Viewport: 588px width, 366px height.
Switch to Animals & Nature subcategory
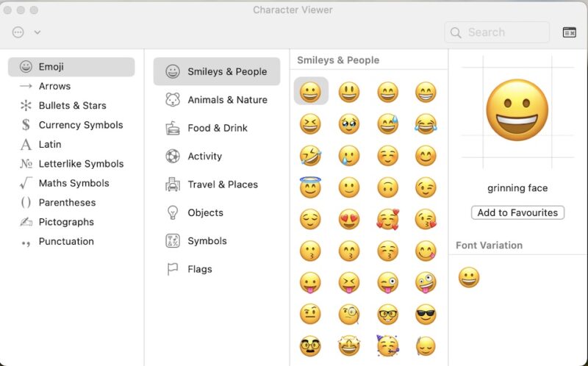[x=227, y=100]
